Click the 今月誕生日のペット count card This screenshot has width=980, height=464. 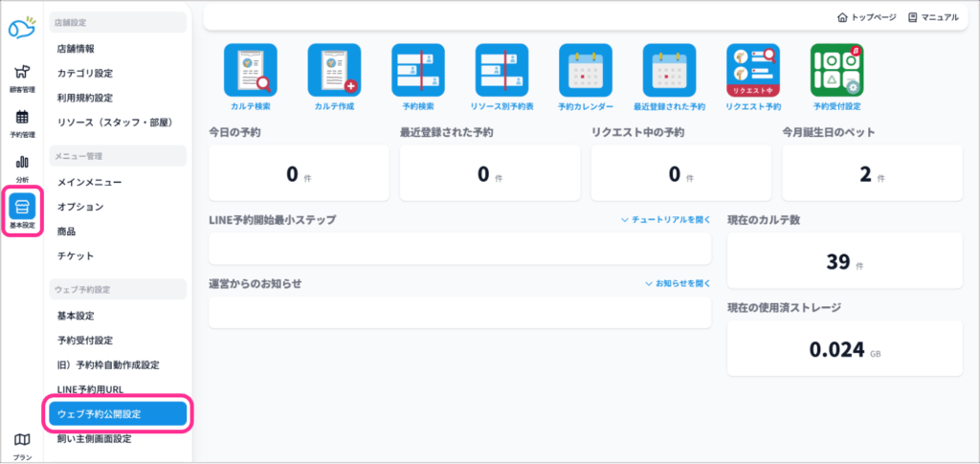click(872, 174)
